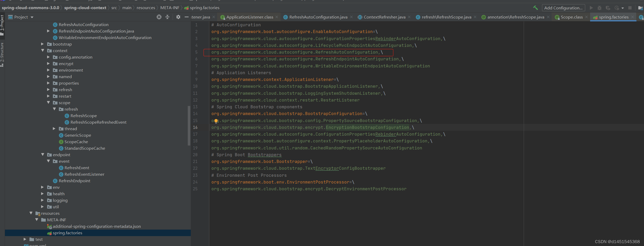Click the locate/scroll-from-source target icon
The image size is (644, 246).
pyautogui.click(x=159, y=17)
